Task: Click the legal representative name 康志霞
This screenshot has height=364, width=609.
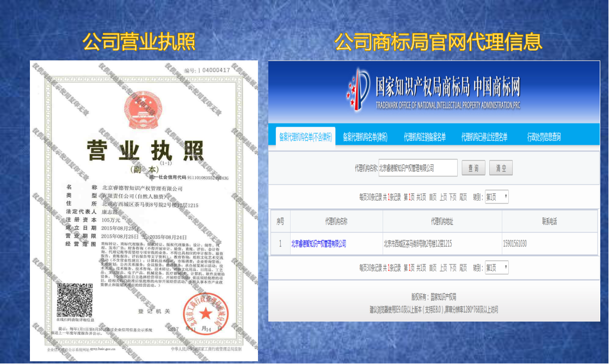Action: pos(109,212)
